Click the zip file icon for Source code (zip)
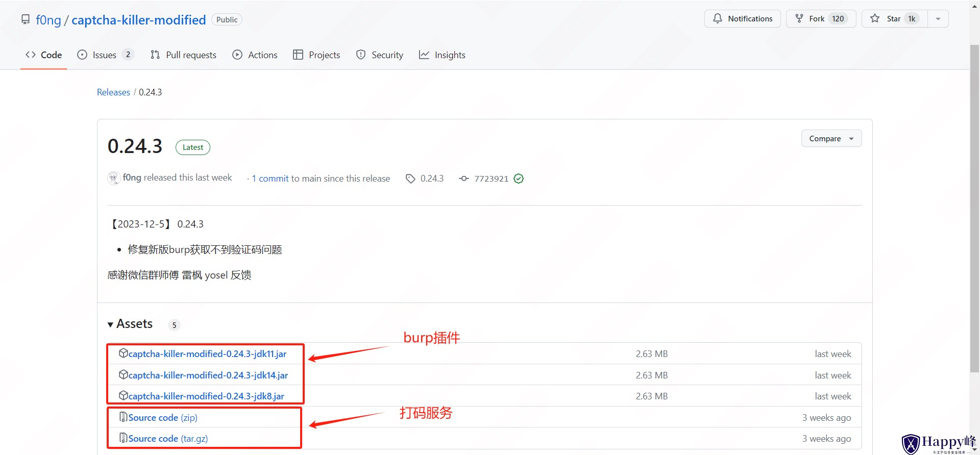 click(123, 417)
